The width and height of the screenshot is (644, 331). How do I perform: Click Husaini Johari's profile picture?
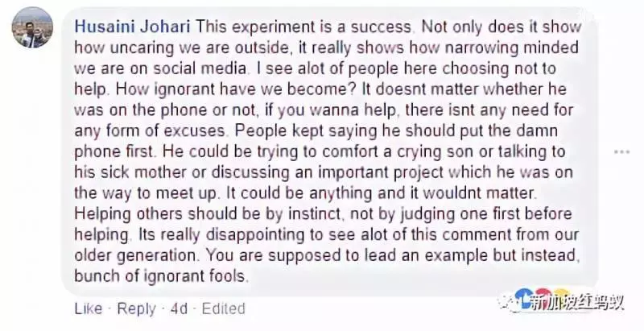[x=32, y=27]
